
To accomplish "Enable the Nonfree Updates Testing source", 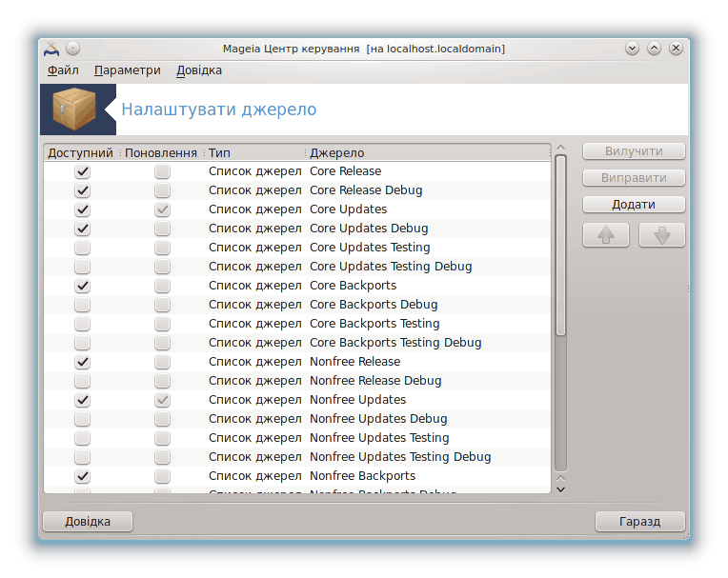I will 83,438.
